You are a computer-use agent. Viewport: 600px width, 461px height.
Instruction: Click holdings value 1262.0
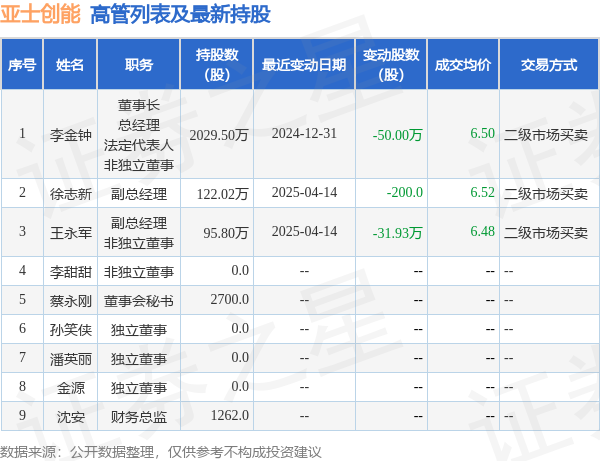click(x=230, y=415)
